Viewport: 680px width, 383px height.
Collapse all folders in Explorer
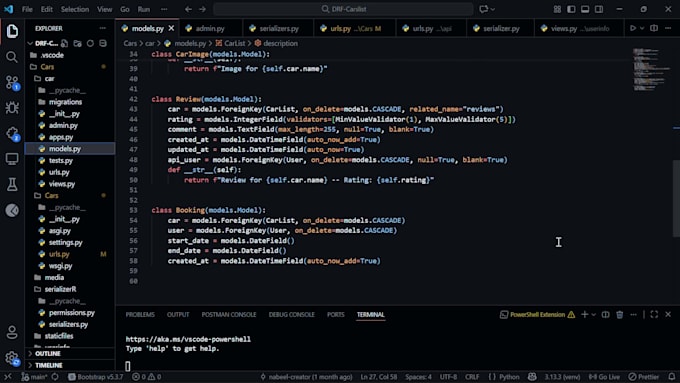tap(103, 43)
